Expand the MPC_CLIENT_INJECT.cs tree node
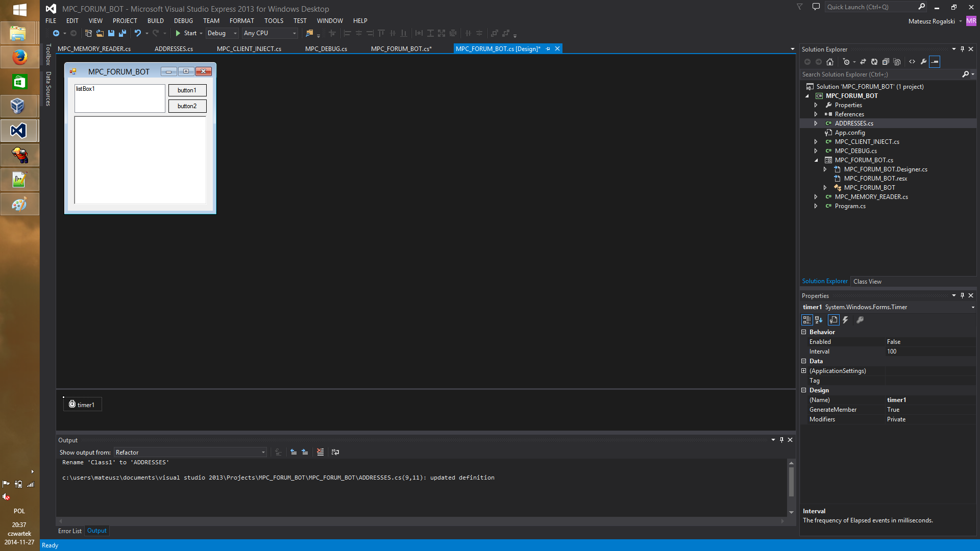 816,142
